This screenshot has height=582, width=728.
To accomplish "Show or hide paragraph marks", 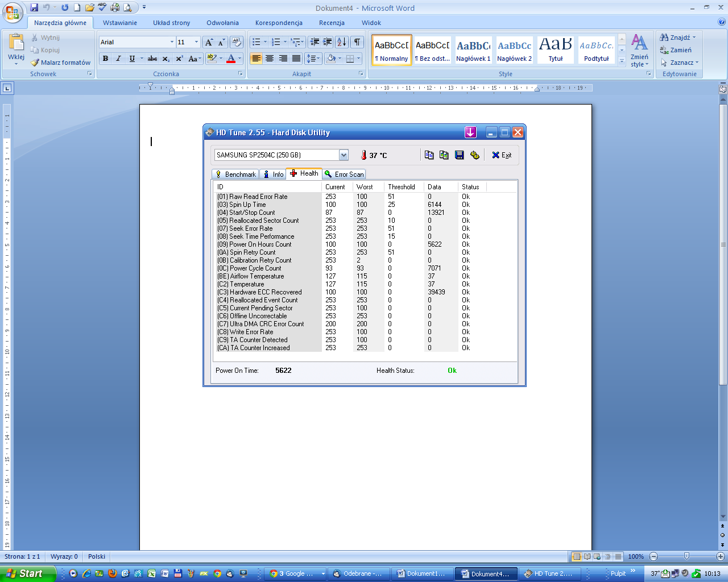I will click(x=357, y=42).
